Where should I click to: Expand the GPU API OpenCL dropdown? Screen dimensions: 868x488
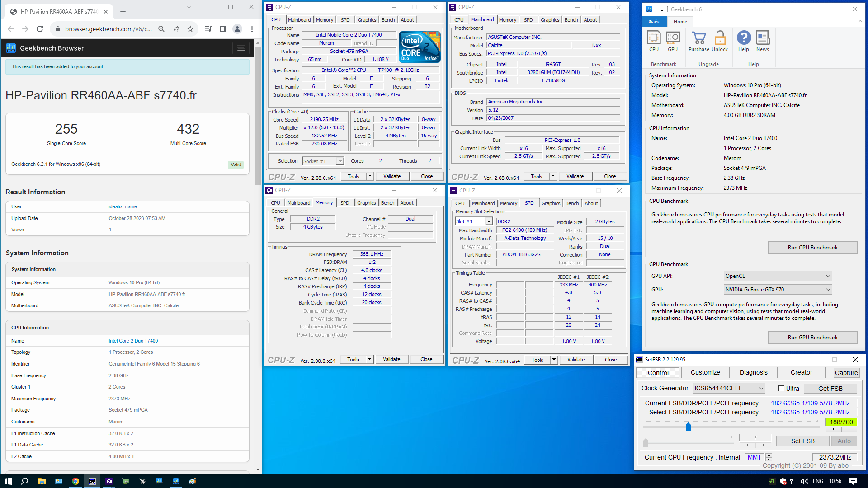tap(778, 276)
